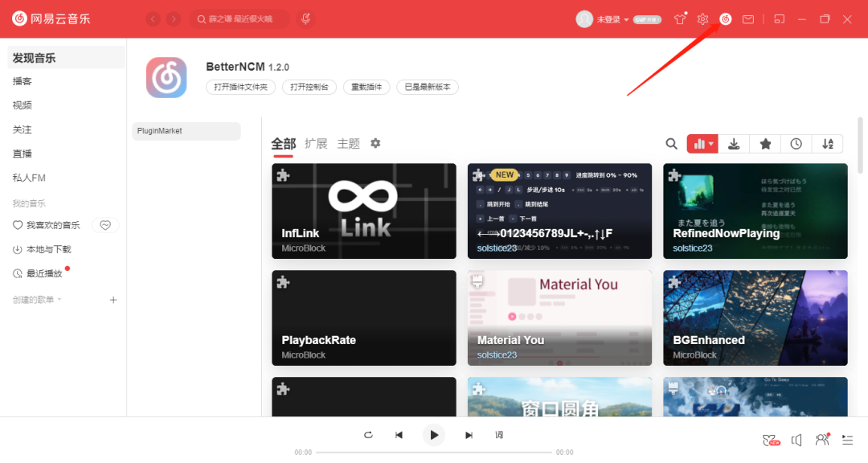Click 重载插件 button

pos(366,87)
